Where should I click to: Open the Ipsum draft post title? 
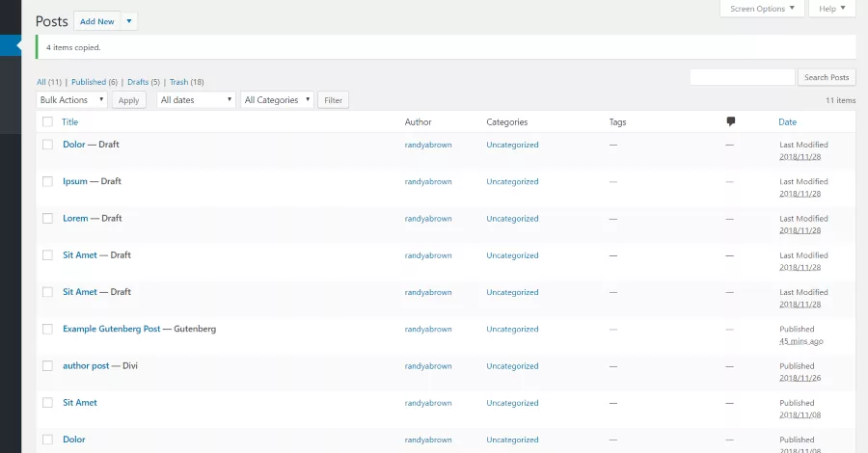tap(74, 181)
